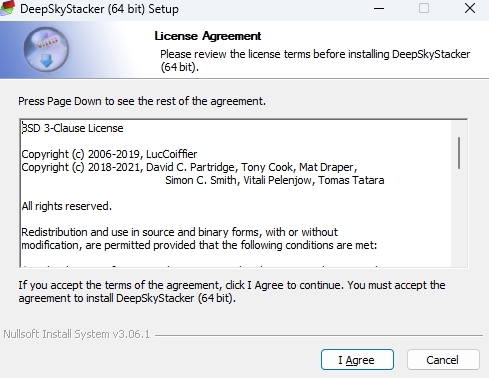Click the DeepSkyStacker title bar app icon
Image resolution: width=489 pixels, height=378 pixels.
tap(7, 8)
